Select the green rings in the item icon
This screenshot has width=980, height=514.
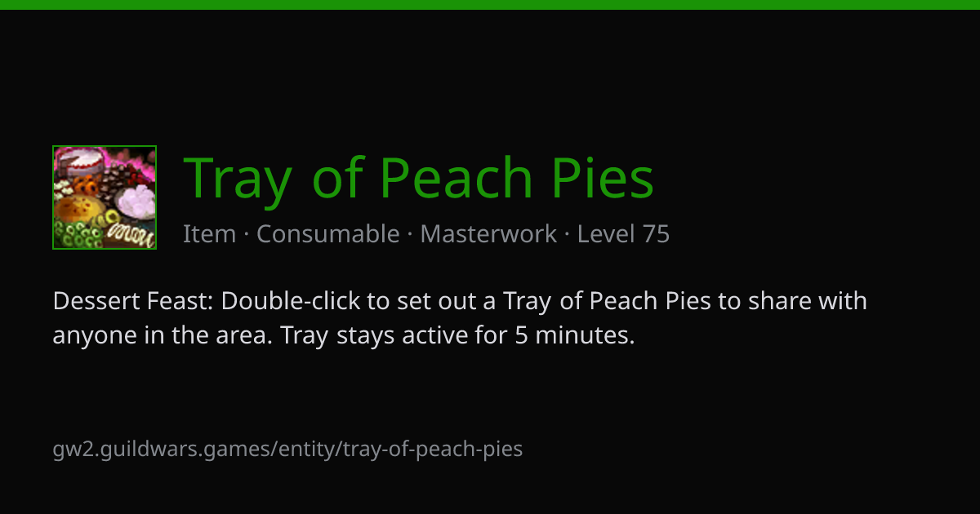click(78, 233)
